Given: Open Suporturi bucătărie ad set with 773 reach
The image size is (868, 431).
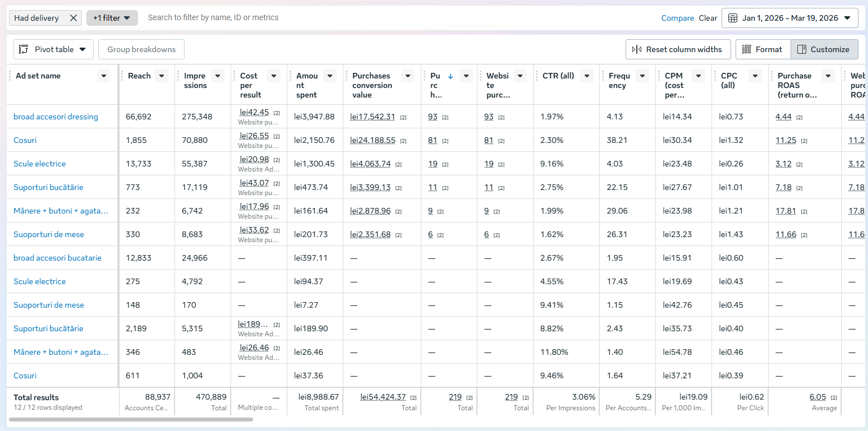Looking at the screenshot, I should [48, 187].
